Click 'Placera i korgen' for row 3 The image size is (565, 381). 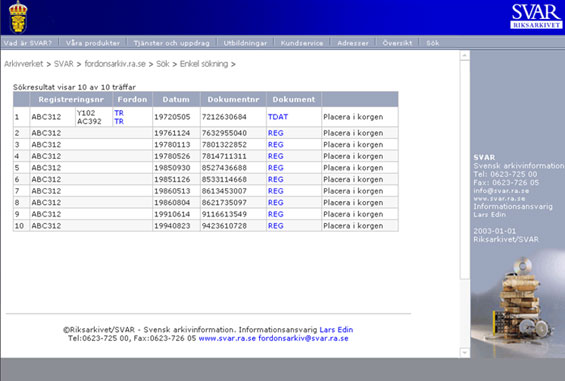(353, 145)
